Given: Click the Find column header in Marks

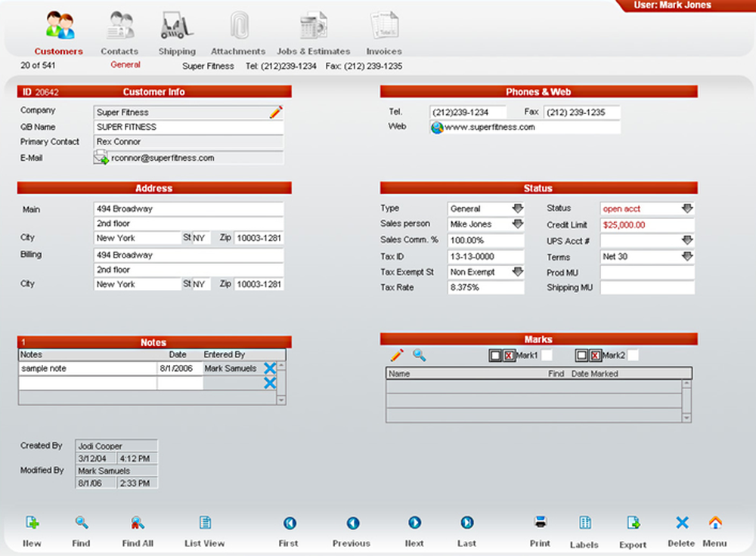Looking at the screenshot, I should [x=556, y=373].
